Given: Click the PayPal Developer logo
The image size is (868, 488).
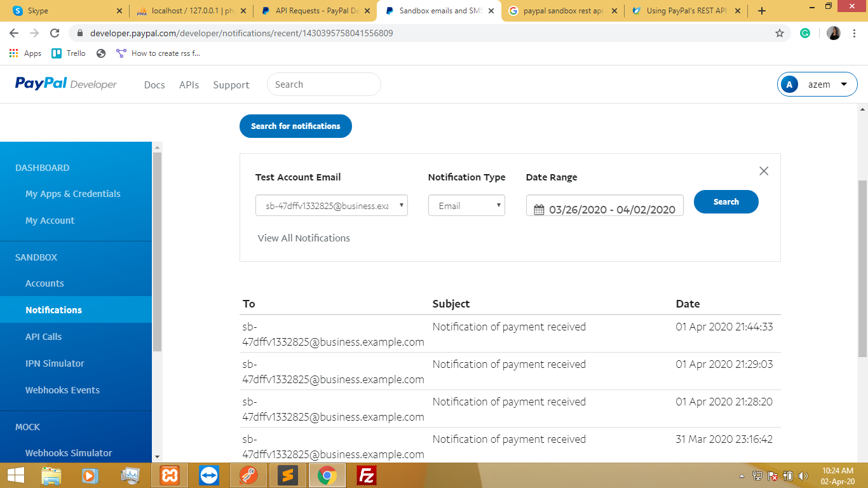Looking at the screenshot, I should point(66,84).
